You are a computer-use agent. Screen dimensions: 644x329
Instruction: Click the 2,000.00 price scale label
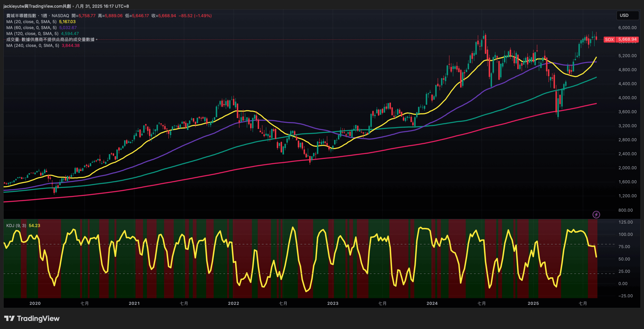coord(627,168)
